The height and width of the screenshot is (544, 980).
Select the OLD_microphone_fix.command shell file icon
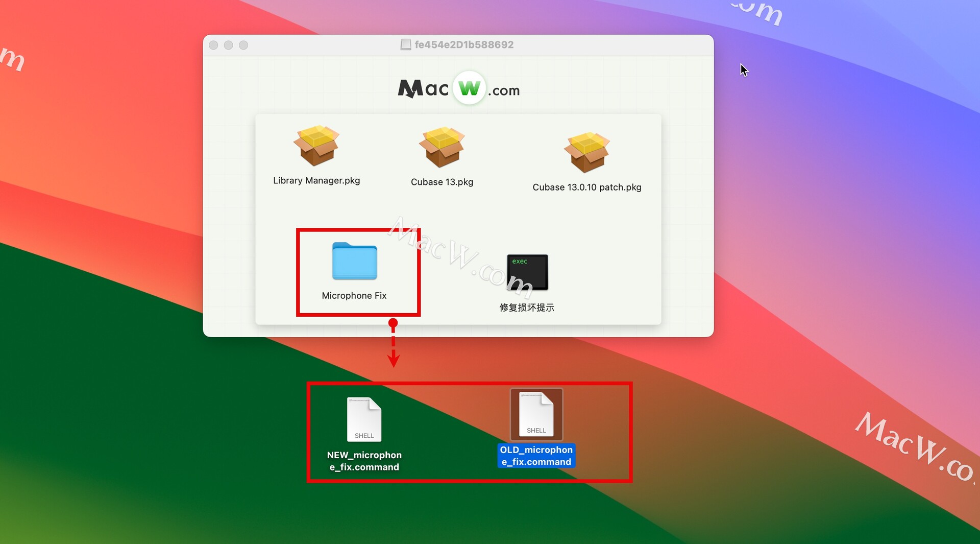pos(536,414)
